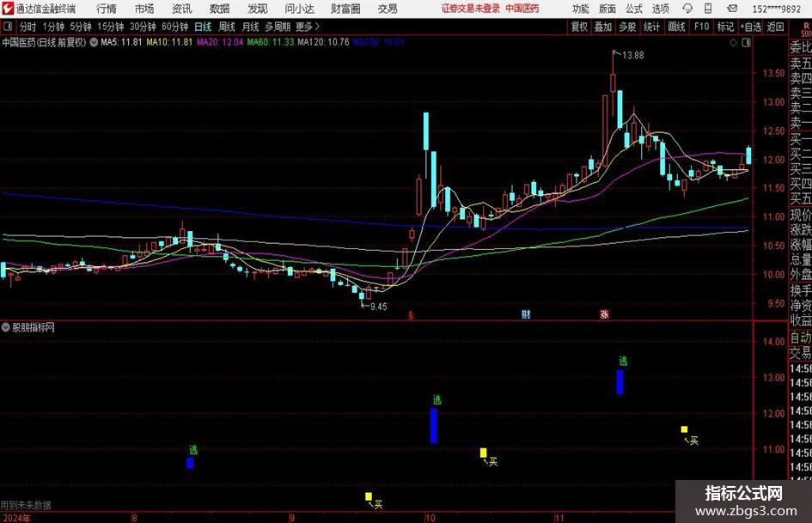The height and width of the screenshot is (523, 812).
Task: Click the 自动 button in the right panel
Action: (x=800, y=338)
